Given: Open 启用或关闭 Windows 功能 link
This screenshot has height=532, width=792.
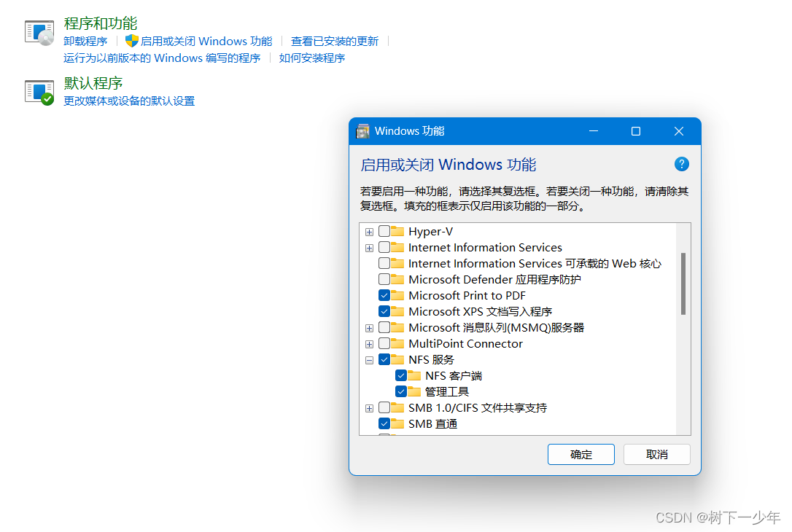Looking at the screenshot, I should tap(206, 42).
